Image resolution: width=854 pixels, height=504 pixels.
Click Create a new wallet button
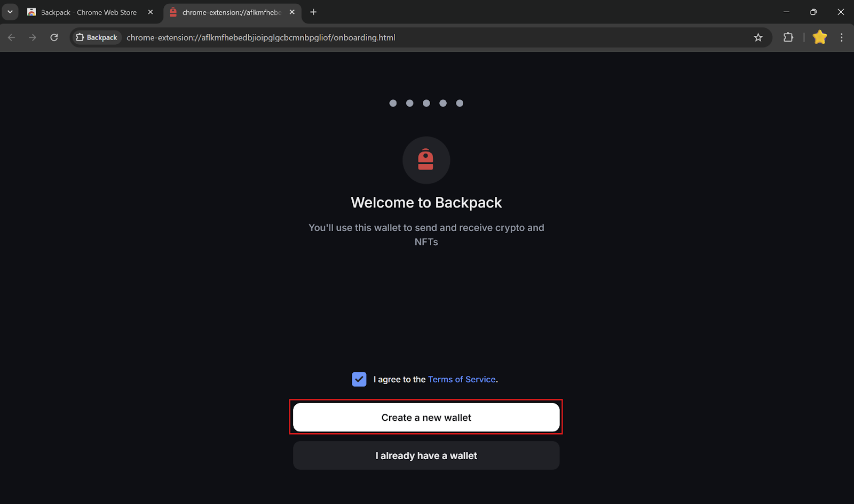click(x=426, y=418)
